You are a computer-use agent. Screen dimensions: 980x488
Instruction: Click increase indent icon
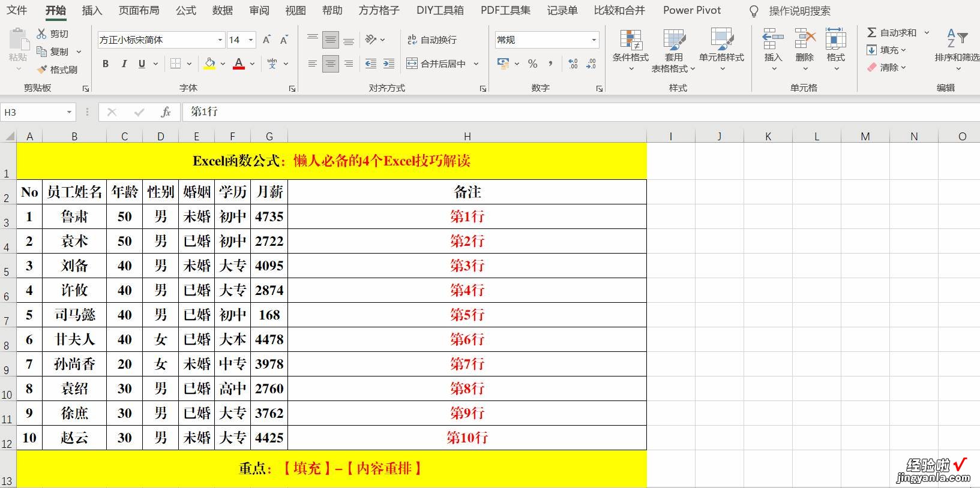pyautogui.click(x=389, y=64)
